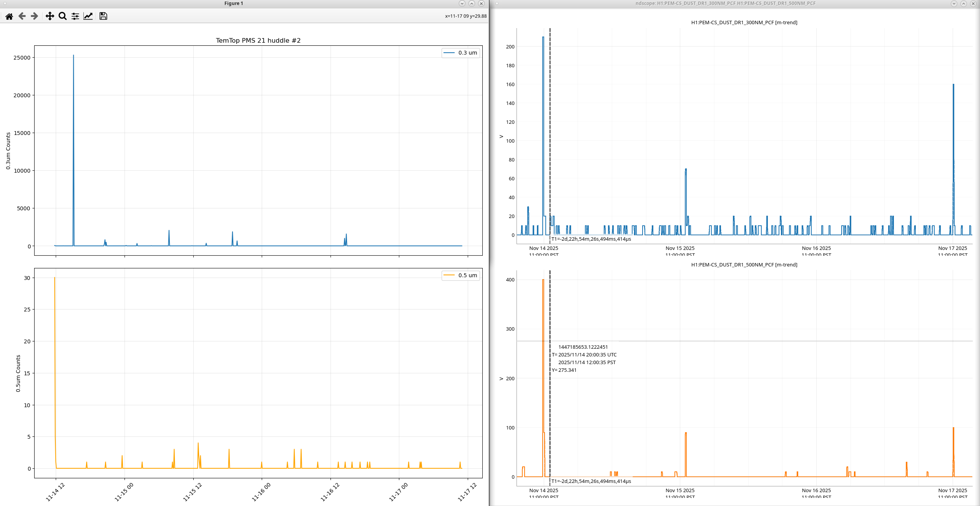Select the Pan axes tool
Viewport: 980px width, 506px height.
[50, 16]
